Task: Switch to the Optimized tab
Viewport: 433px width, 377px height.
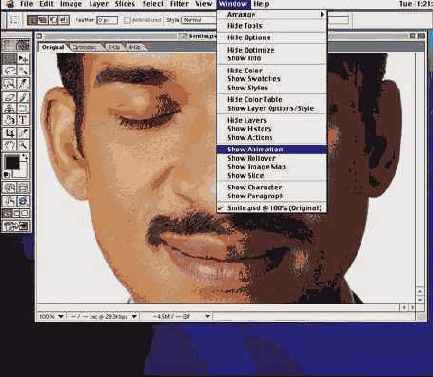Action: click(x=85, y=47)
